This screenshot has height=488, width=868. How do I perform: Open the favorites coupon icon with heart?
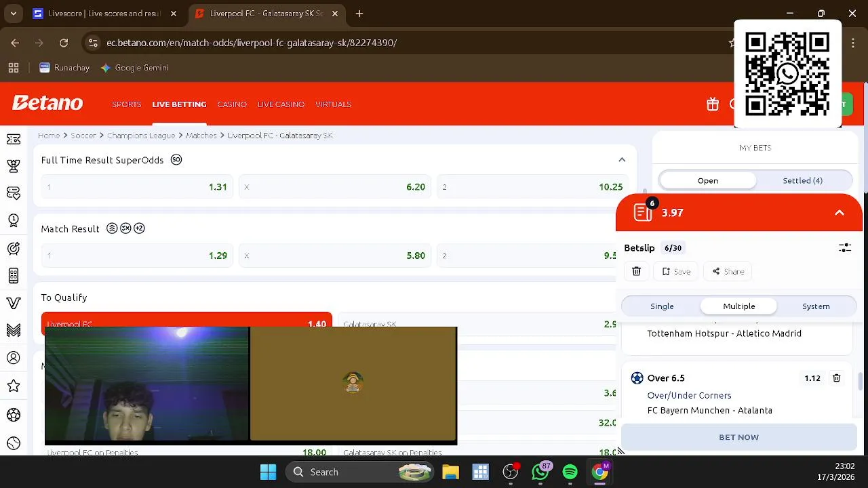click(13, 193)
